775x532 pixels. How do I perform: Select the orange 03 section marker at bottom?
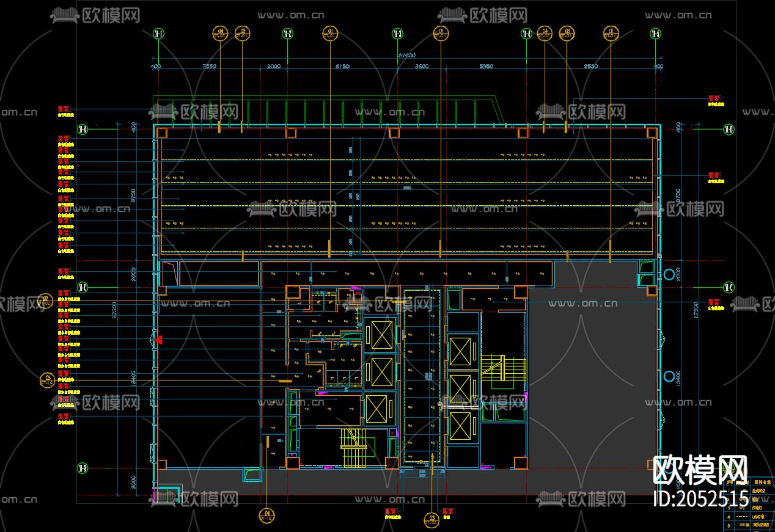point(432,520)
